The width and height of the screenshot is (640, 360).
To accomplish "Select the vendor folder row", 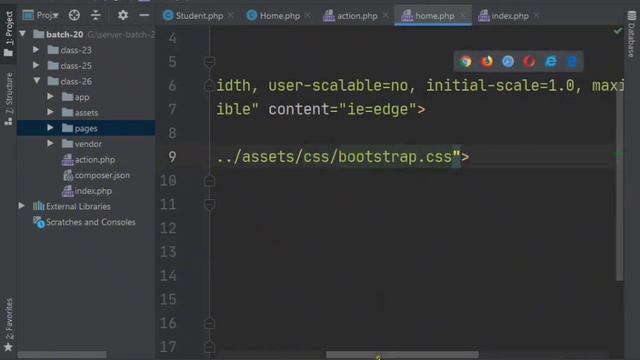I will click(86, 144).
